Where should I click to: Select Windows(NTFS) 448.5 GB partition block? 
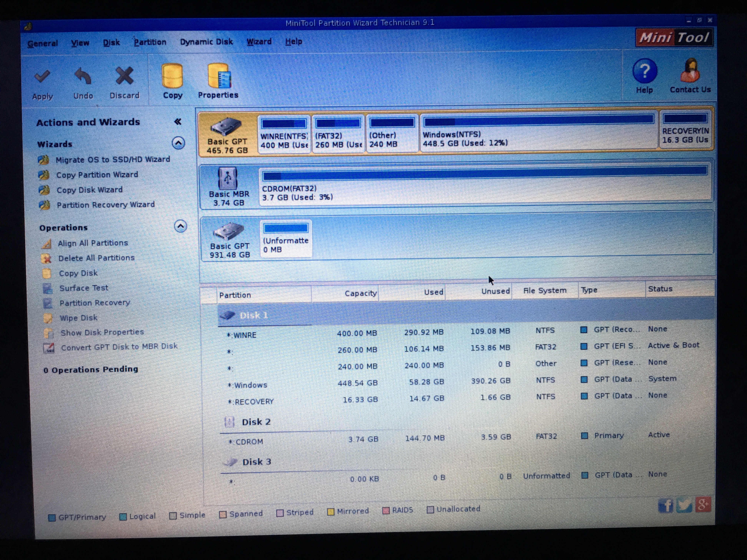(539, 132)
